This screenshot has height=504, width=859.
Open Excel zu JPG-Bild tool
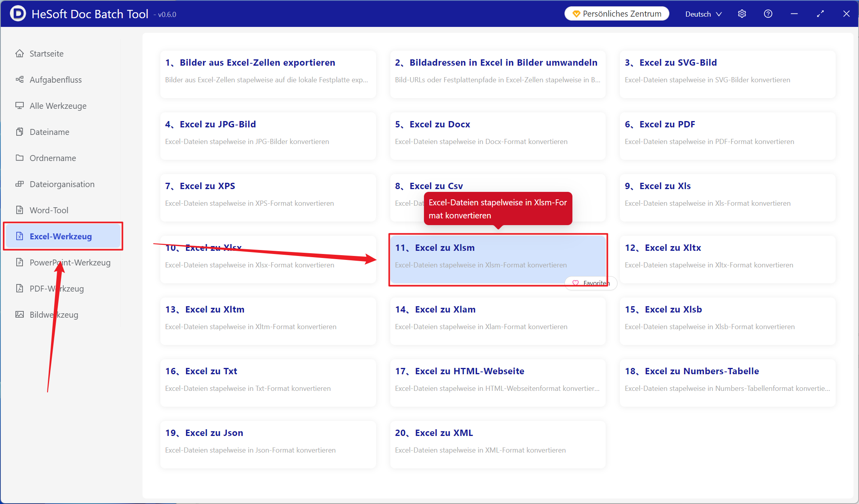point(268,136)
